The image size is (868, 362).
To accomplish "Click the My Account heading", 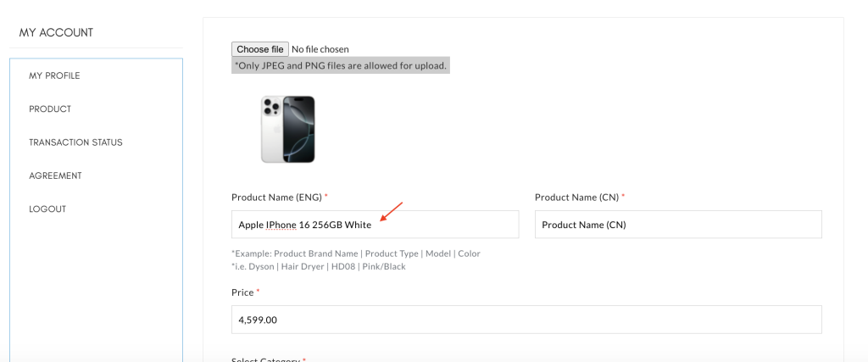I will [x=56, y=33].
